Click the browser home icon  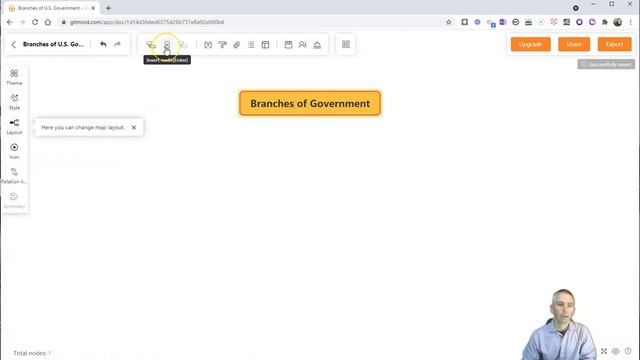click(48, 22)
